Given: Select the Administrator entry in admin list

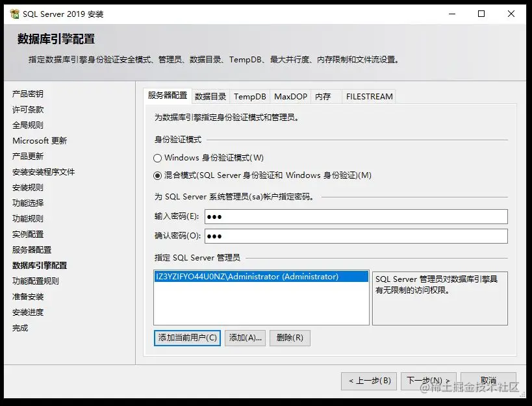Looking at the screenshot, I should pyautogui.click(x=261, y=277).
